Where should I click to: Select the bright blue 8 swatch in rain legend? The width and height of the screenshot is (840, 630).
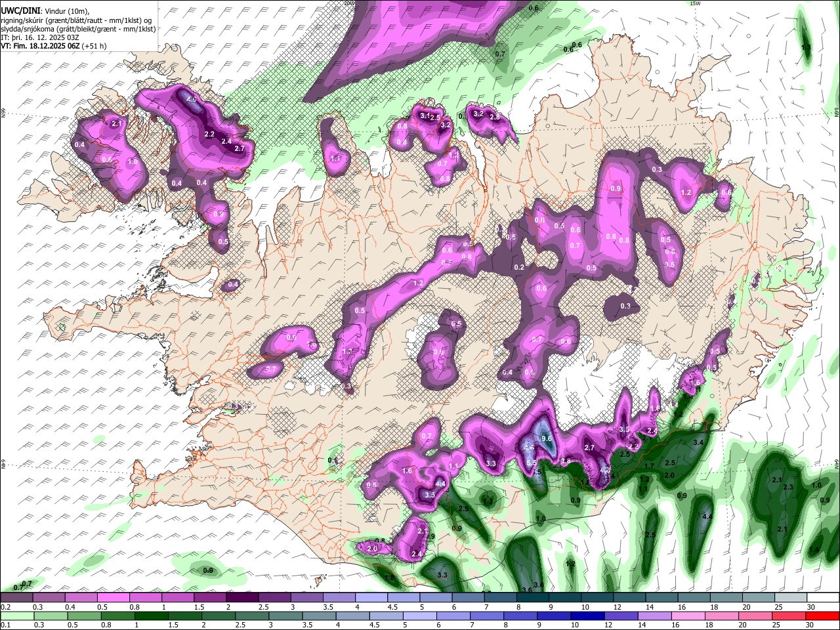click(x=520, y=616)
